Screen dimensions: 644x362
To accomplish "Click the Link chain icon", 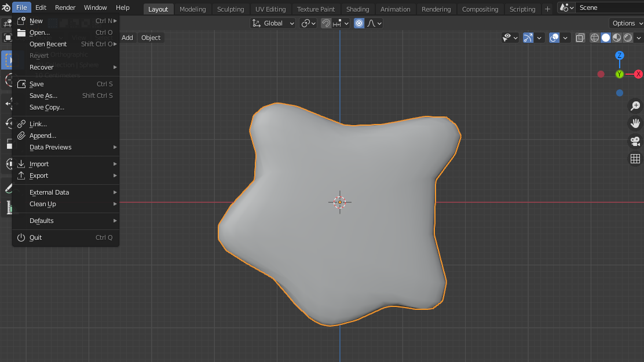I will pyautogui.click(x=21, y=124).
